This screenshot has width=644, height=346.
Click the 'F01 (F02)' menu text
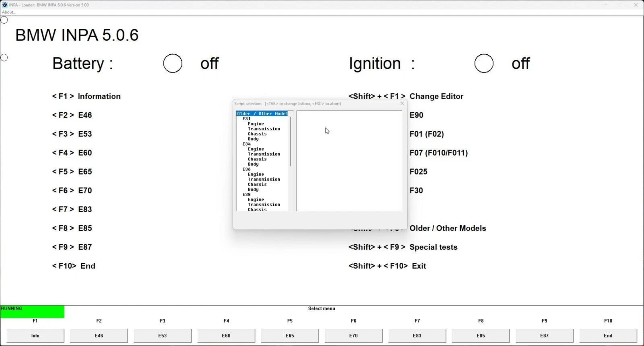point(427,134)
